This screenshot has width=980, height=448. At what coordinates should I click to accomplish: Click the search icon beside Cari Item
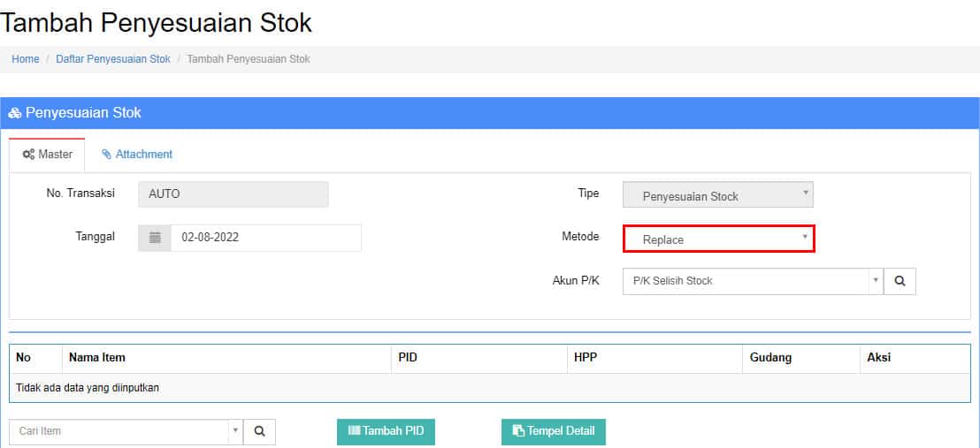coord(259,431)
